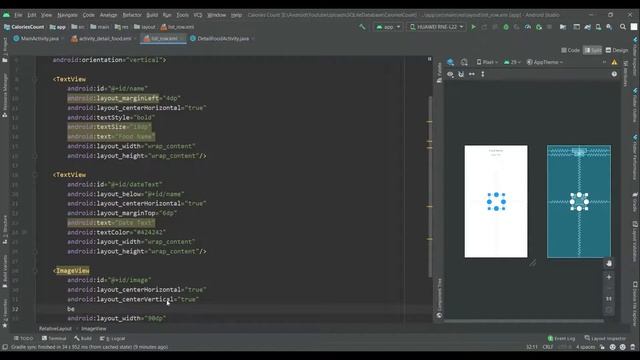Open the Build menu

point(152,15)
